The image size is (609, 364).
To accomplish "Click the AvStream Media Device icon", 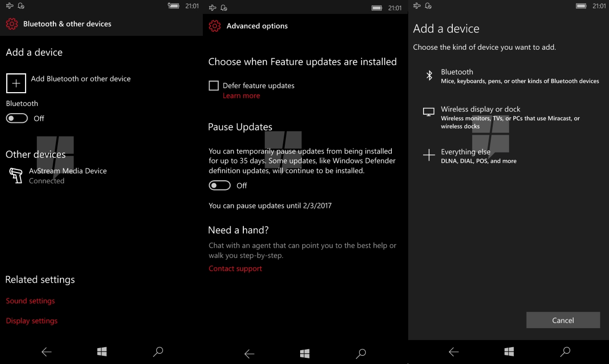I will [16, 176].
